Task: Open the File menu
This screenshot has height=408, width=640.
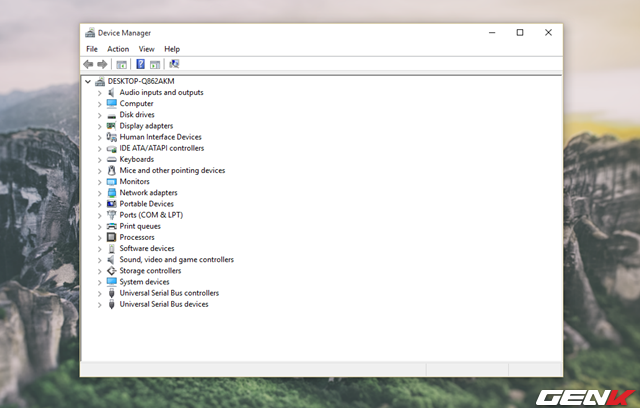Action: pos(92,48)
